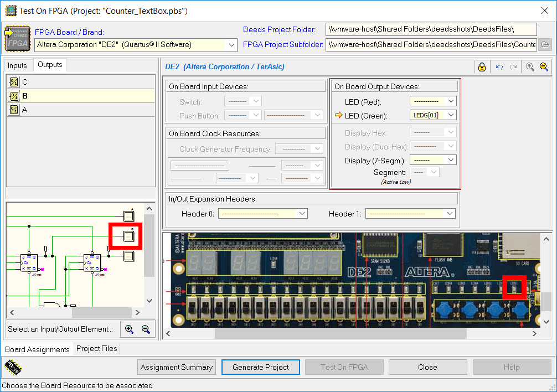This screenshot has height=392, width=557.
Task: Zoom in on the DE2 board image
Action: click(x=530, y=67)
